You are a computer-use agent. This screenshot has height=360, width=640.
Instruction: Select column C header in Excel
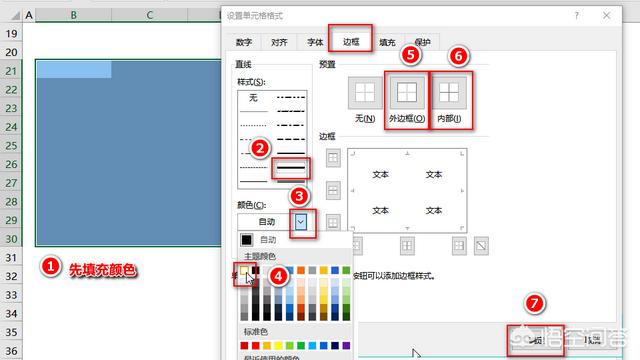click(x=149, y=16)
